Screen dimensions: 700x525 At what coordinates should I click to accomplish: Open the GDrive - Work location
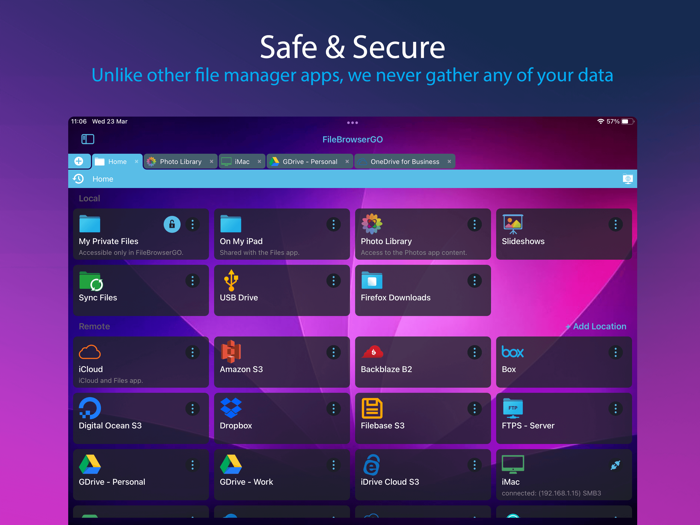282,475
